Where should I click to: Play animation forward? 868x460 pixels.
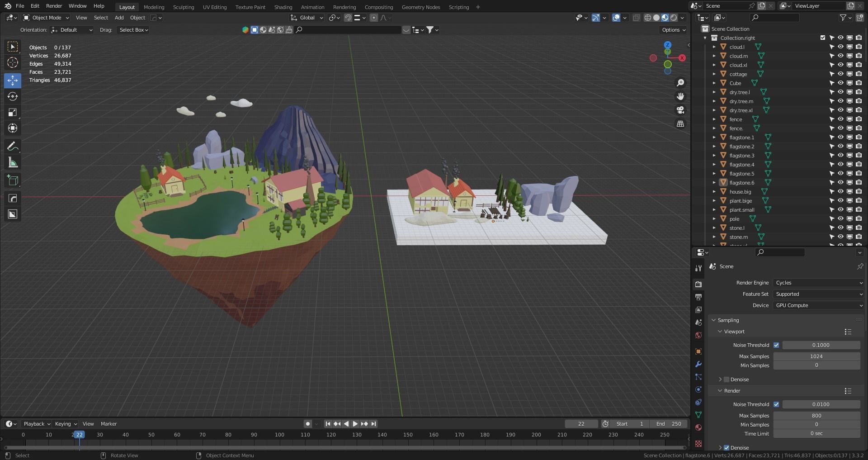355,424
